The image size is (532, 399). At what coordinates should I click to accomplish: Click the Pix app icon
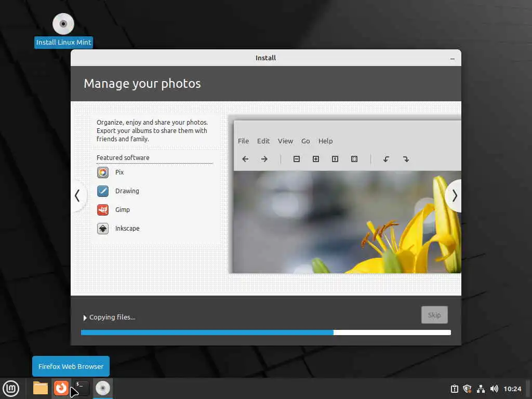click(x=103, y=172)
